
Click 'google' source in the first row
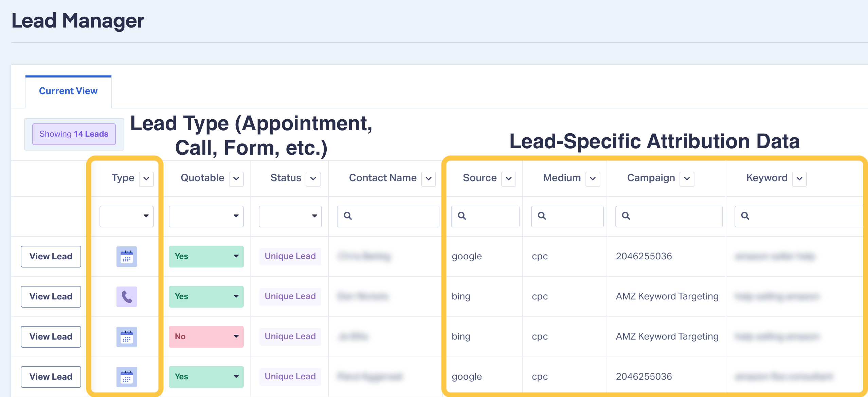coord(467,257)
